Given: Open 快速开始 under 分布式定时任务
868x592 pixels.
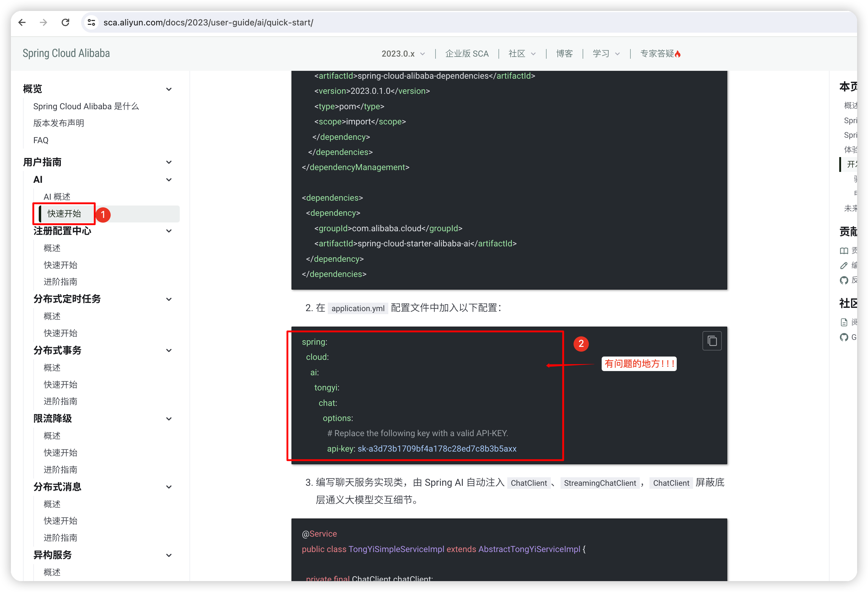Looking at the screenshot, I should [x=61, y=333].
